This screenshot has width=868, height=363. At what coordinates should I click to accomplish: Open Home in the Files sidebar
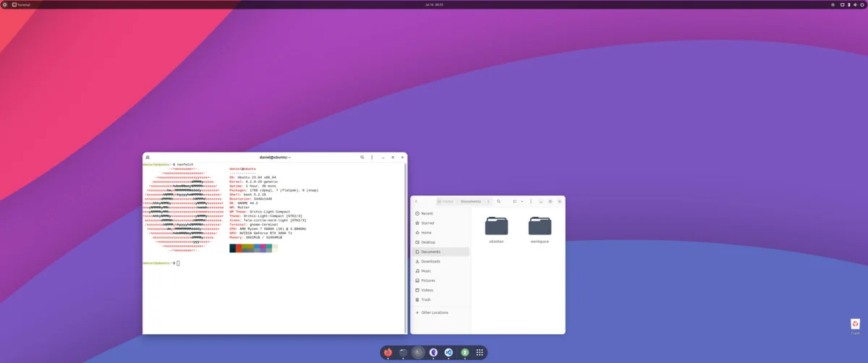click(x=441, y=233)
